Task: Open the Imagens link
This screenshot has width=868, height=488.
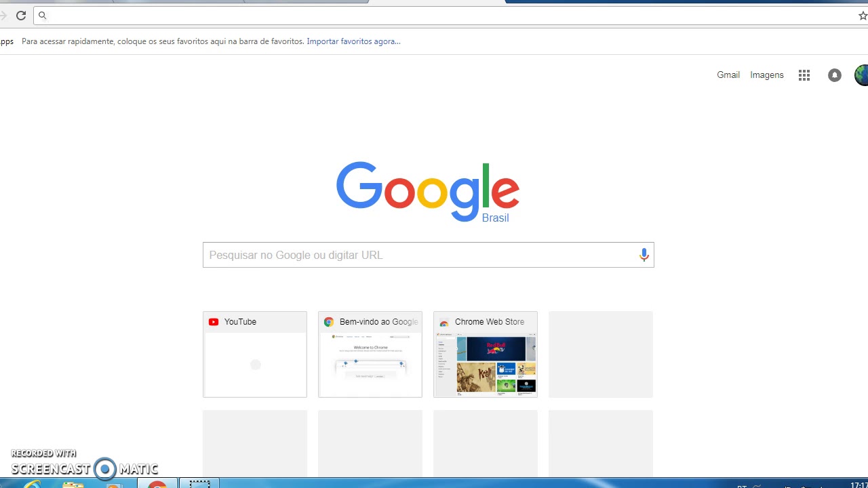Action: click(x=767, y=75)
